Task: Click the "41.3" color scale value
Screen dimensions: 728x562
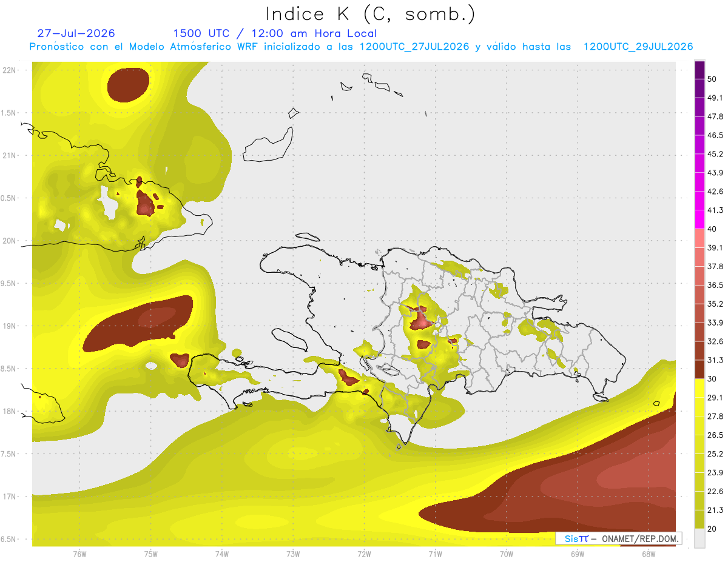Action: click(x=715, y=210)
